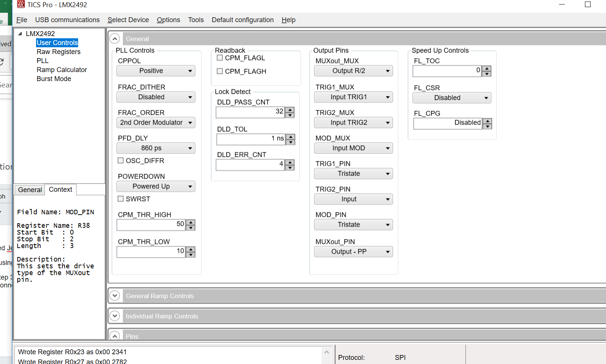This screenshot has width=606, height=364.
Task: Switch to the Context tab
Action: coord(60,190)
